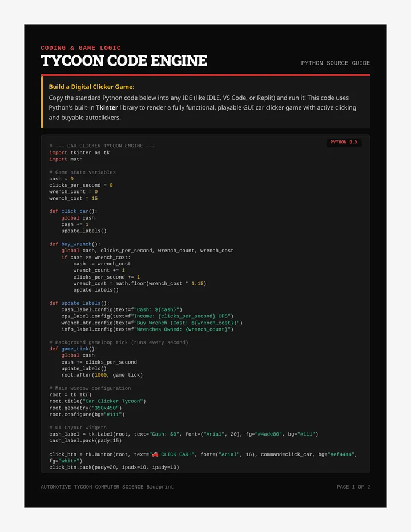Click 'if cash >= wrench_cost:' line
Viewport: 411px width, 532px height.
pos(96,257)
